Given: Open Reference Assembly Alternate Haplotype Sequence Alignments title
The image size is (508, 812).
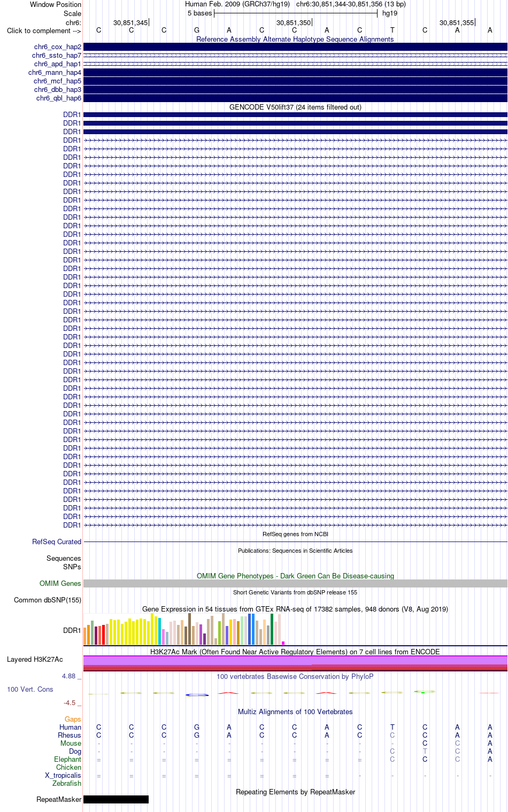Looking at the screenshot, I should coord(295,39).
